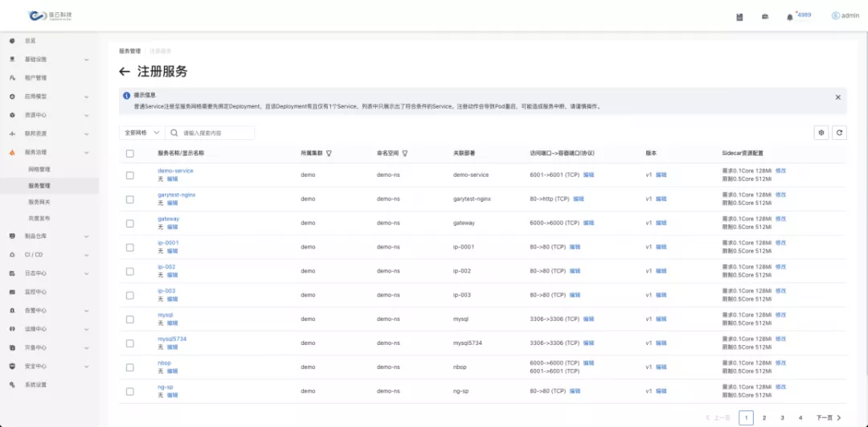868x427 pixels.
Task: Check the ip-0001 row checkbox
Action: point(130,247)
